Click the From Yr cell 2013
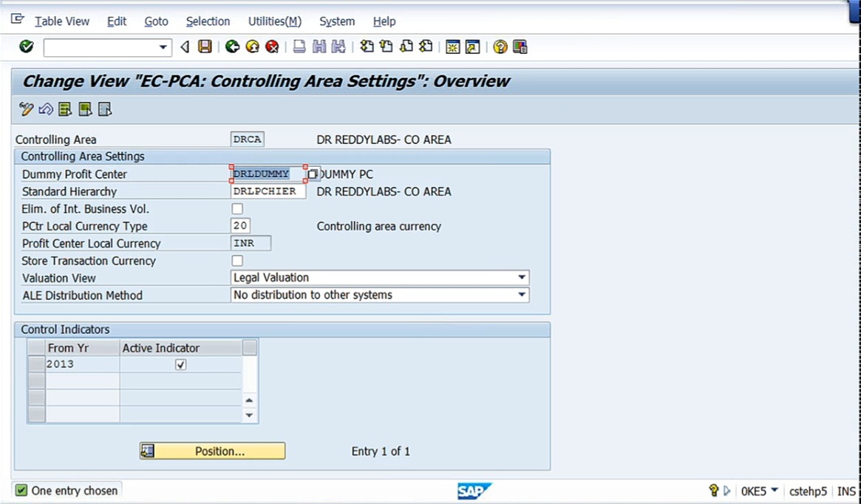861x504 pixels. (x=82, y=364)
